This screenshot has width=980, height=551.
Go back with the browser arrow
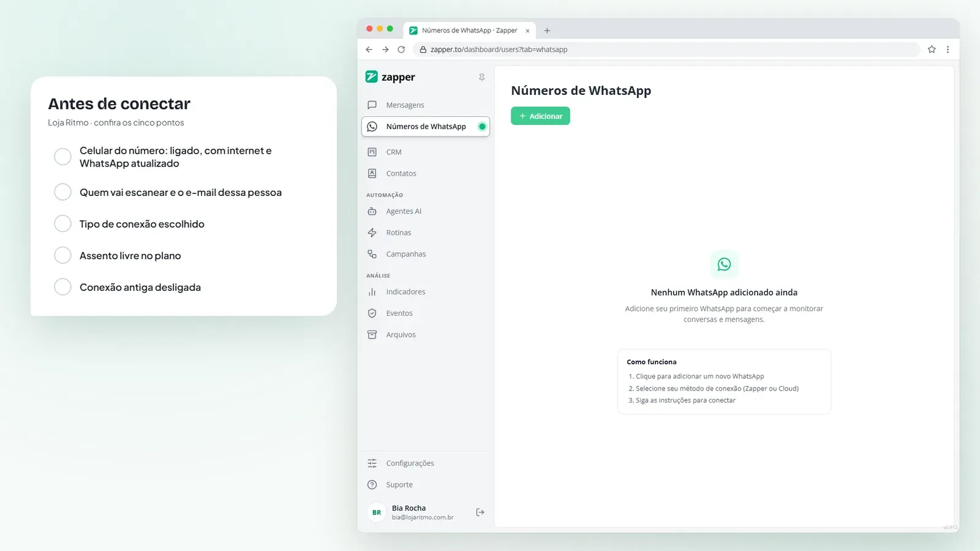pos(369,50)
